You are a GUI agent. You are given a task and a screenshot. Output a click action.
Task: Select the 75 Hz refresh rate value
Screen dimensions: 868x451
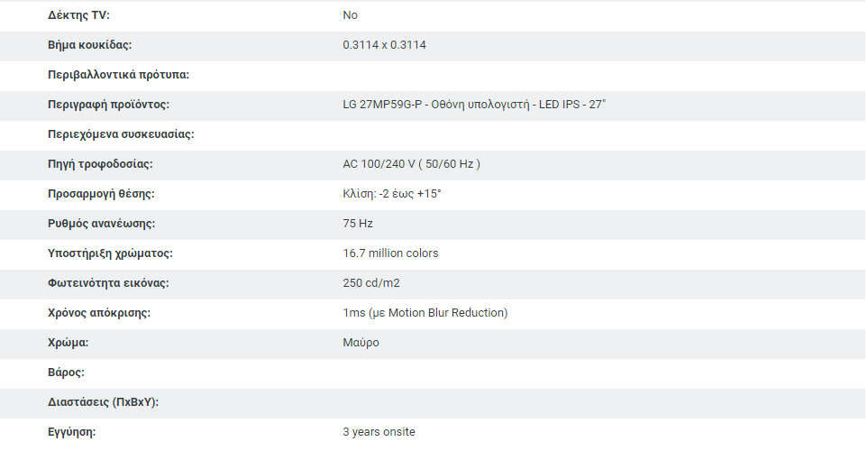coord(358,224)
